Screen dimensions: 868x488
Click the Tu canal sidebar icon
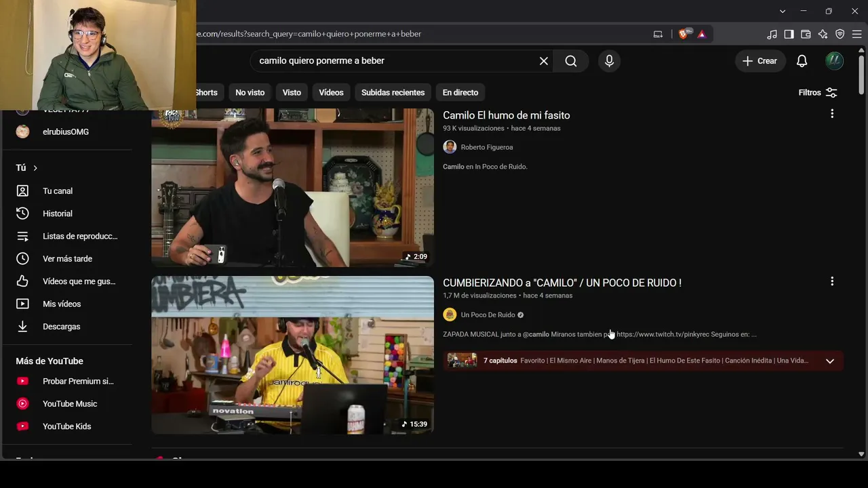point(22,191)
